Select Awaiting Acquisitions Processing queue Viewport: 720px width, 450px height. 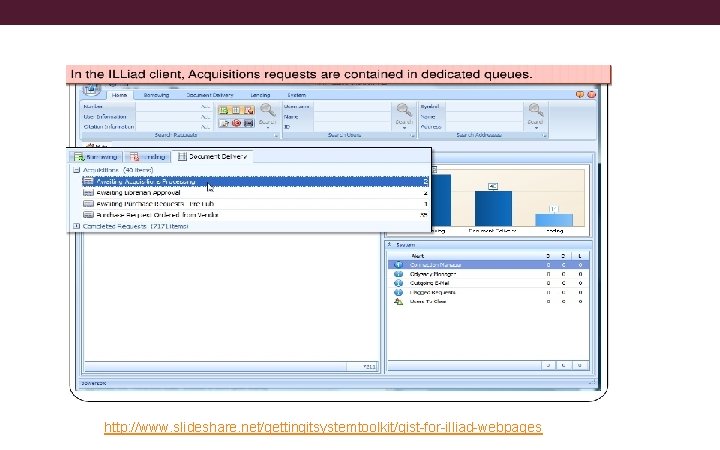tap(256, 181)
